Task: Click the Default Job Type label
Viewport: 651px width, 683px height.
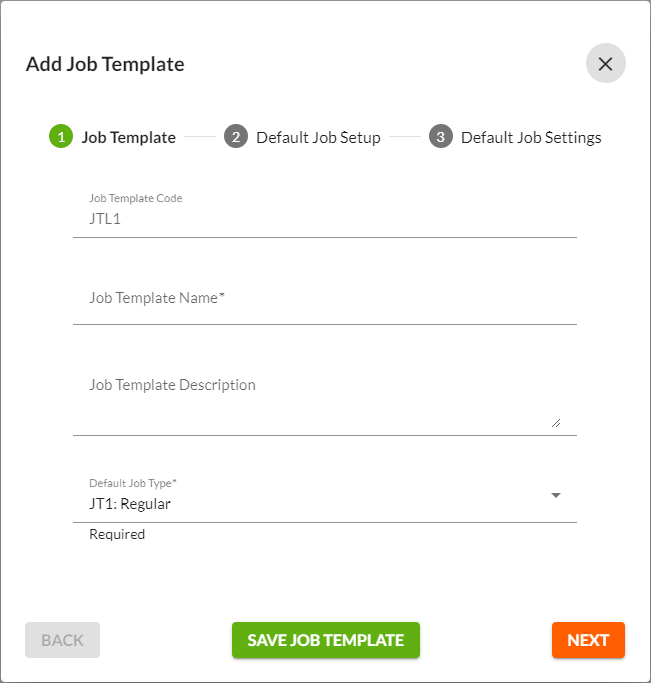Action: [133, 483]
